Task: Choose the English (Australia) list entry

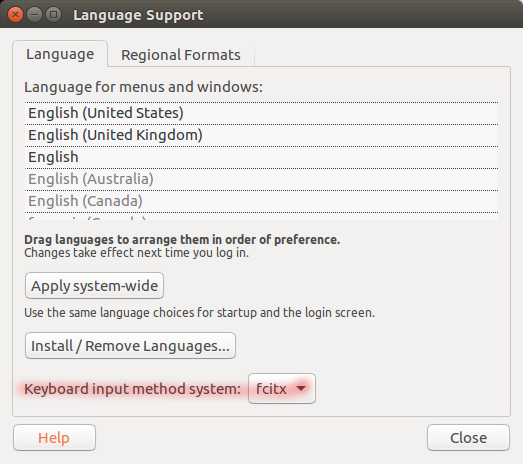Action: [262, 179]
